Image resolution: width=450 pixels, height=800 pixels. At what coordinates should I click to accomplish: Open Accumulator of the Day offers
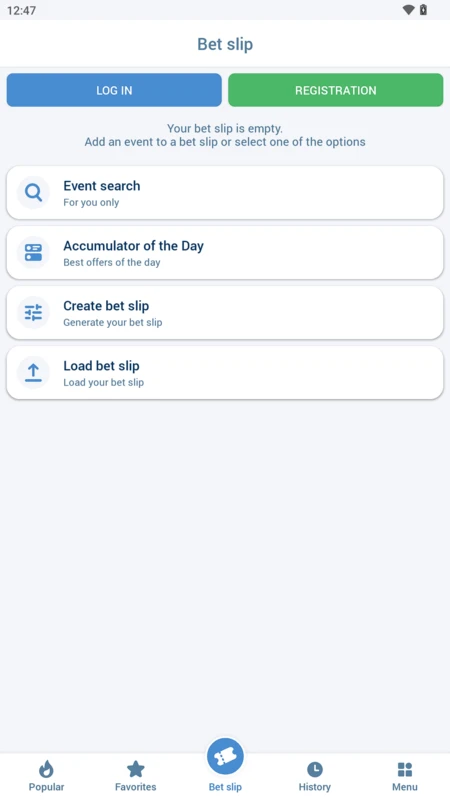pos(225,253)
